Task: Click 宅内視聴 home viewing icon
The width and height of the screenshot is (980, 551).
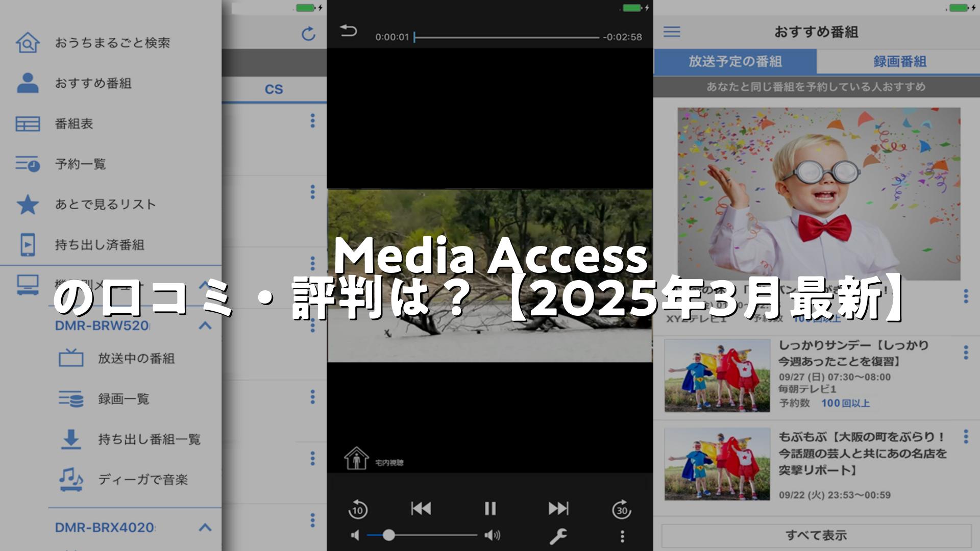Action: 356,458
